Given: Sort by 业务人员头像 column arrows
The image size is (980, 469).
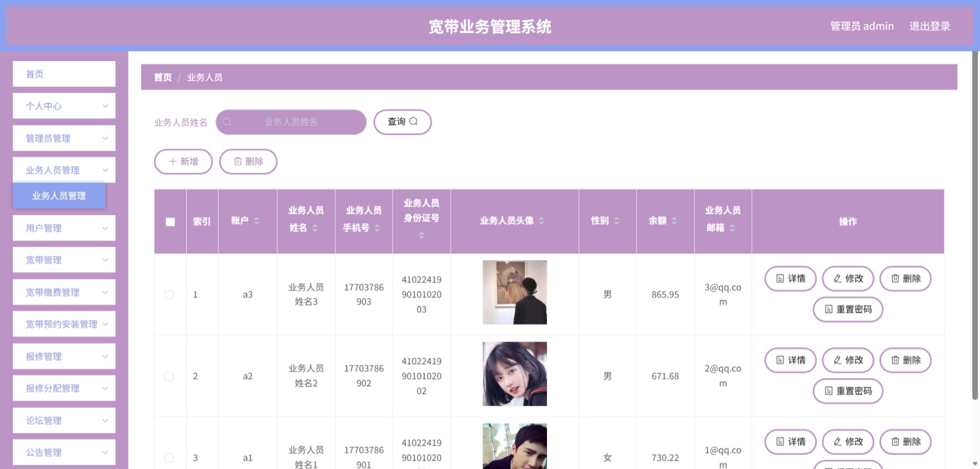Looking at the screenshot, I should click(x=541, y=221).
